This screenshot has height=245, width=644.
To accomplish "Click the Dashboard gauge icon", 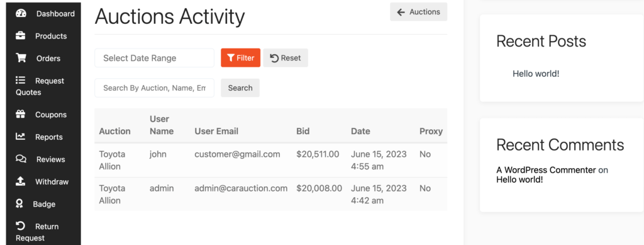I will [21, 13].
